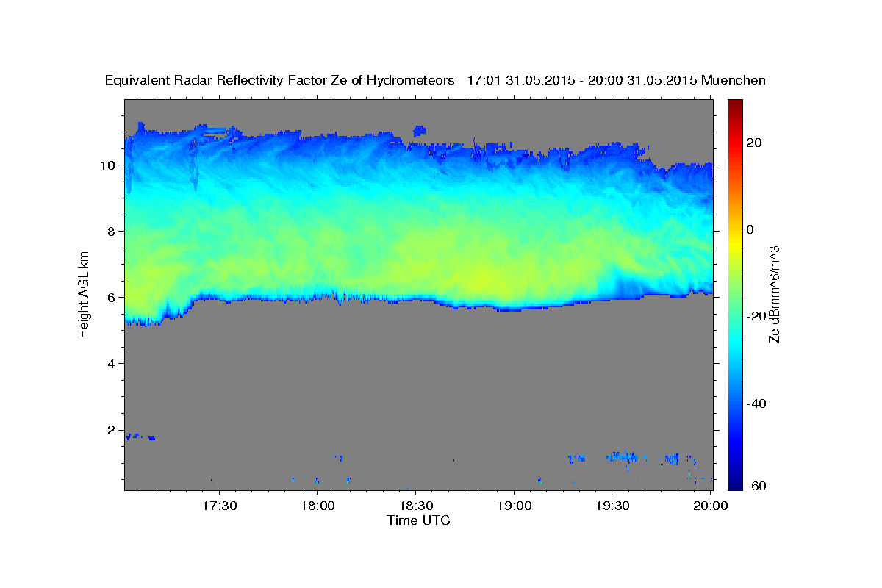Click the '17:30' time tick label
Image resolution: width=882 pixels, height=588 pixels.
pyautogui.click(x=219, y=506)
